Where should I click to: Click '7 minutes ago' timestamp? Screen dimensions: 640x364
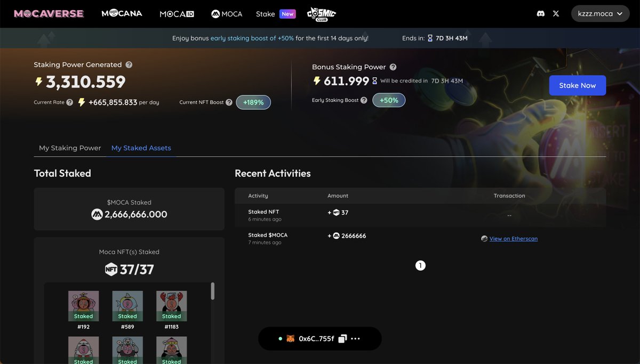(265, 242)
